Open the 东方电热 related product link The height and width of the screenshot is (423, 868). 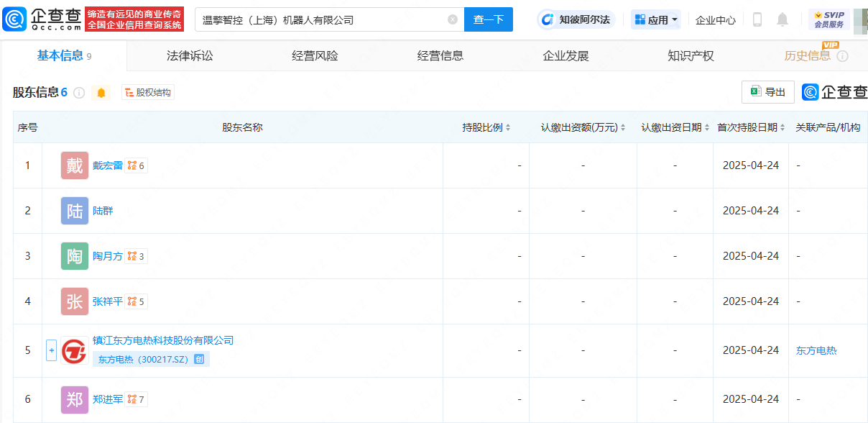[816, 351]
